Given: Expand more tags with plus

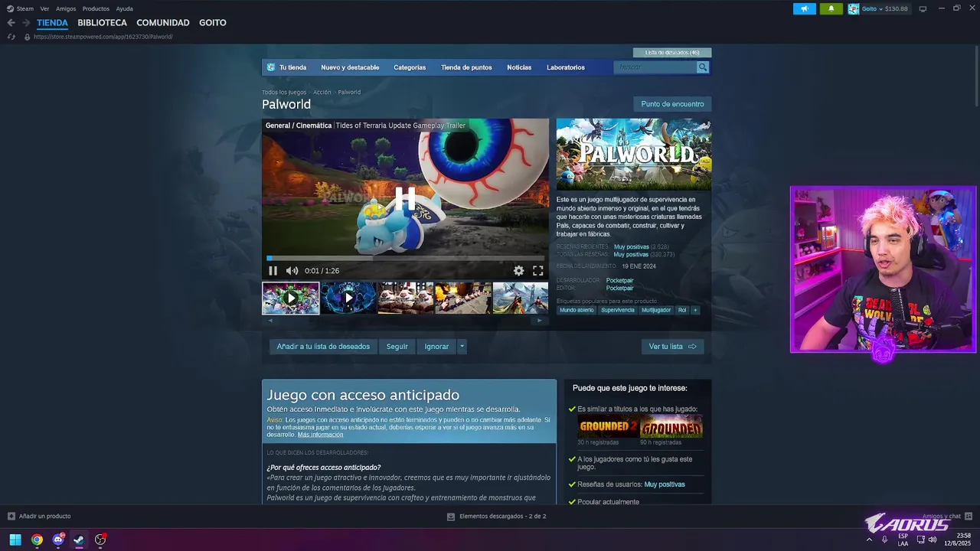Looking at the screenshot, I should pos(695,310).
